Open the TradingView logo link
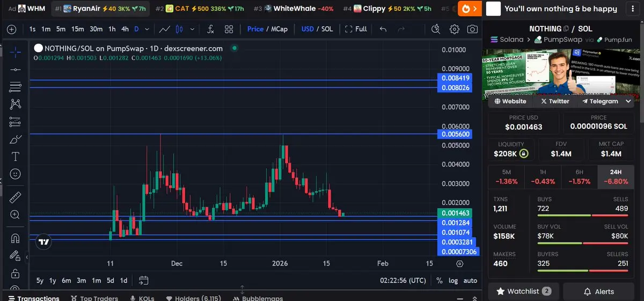 click(x=43, y=242)
